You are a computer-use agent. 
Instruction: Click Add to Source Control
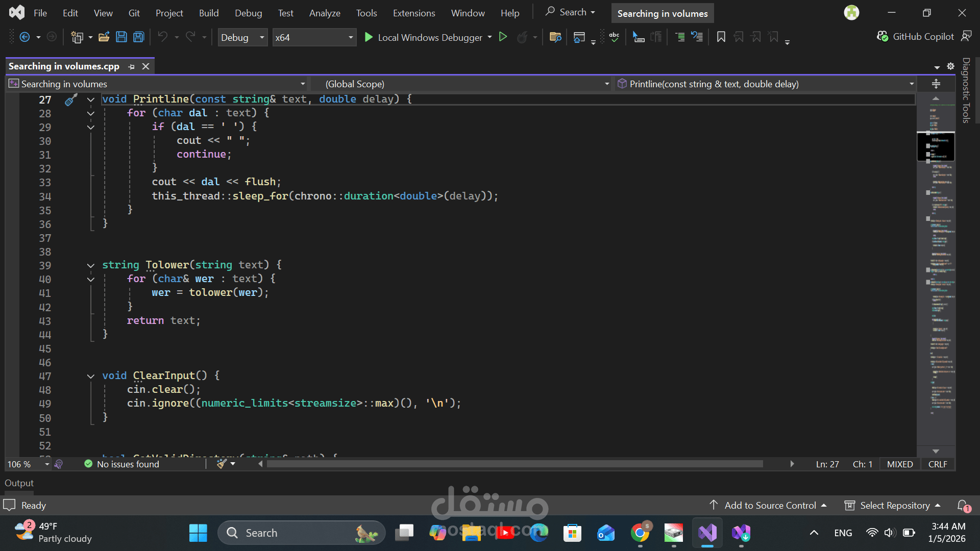click(x=770, y=505)
